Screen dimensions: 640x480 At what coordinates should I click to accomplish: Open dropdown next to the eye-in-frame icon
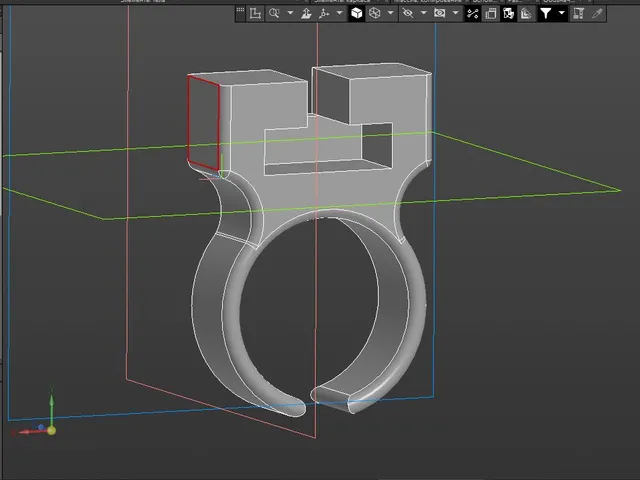456,13
